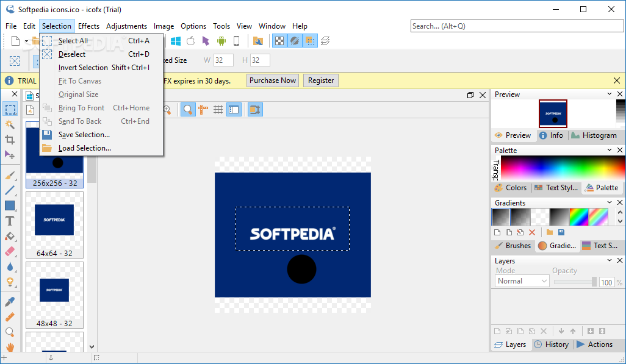Select the blur drop tool

click(x=10, y=266)
